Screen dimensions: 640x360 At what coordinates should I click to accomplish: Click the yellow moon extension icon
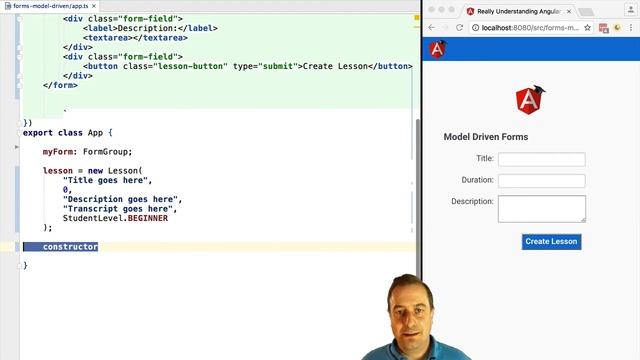tap(617, 28)
